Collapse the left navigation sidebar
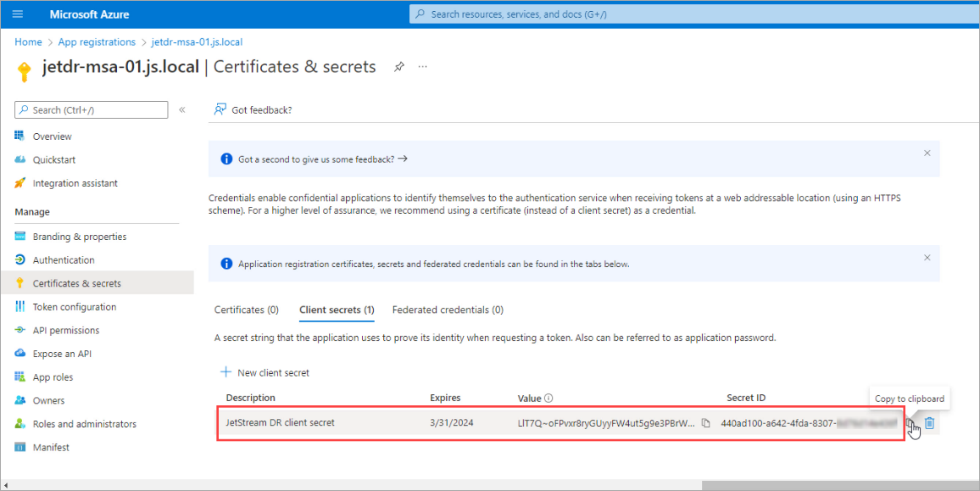 (x=181, y=109)
